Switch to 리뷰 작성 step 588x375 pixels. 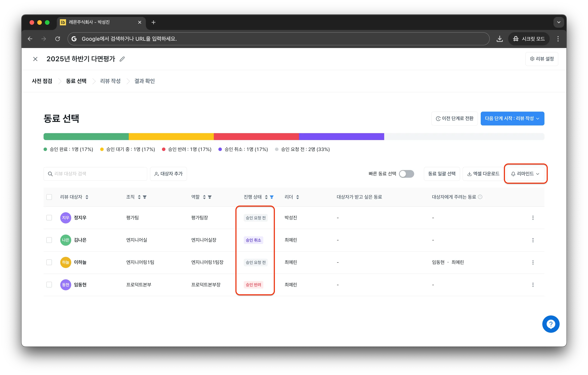point(110,81)
